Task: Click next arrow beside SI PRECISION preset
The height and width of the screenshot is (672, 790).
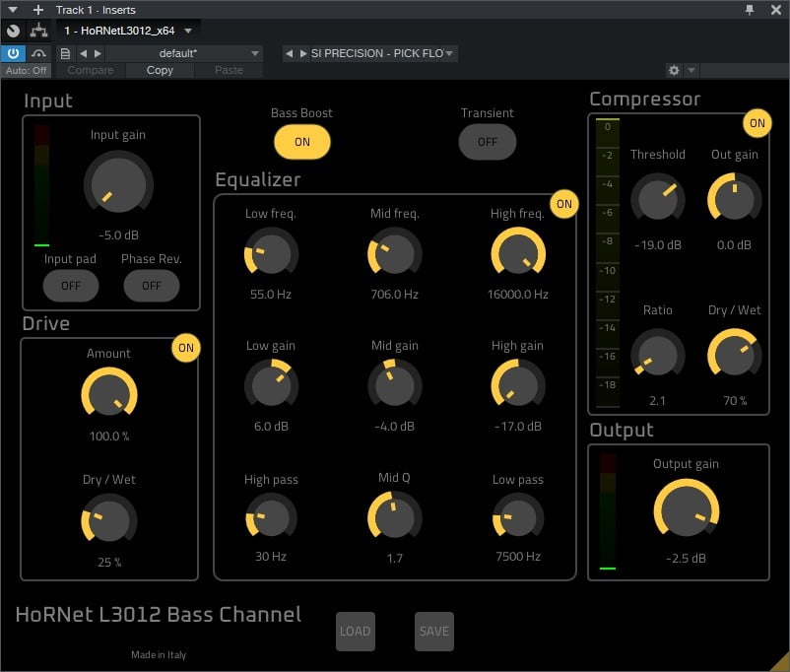Action: coord(302,53)
